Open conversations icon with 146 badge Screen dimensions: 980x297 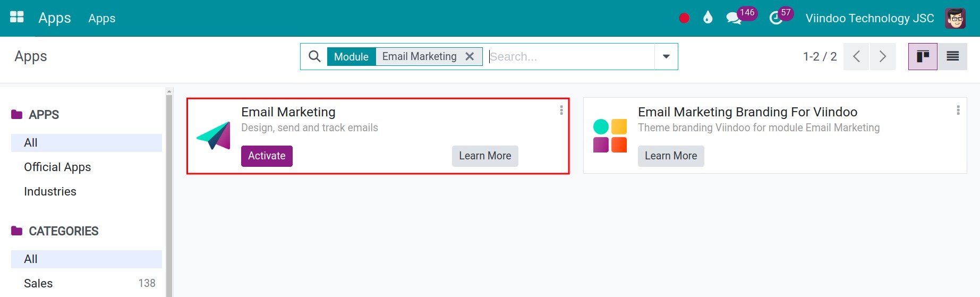pyautogui.click(x=741, y=16)
